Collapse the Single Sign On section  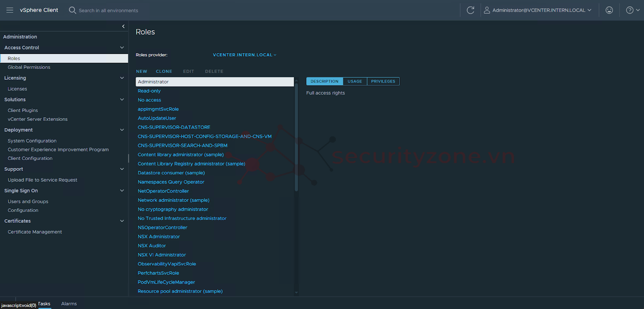pyautogui.click(x=122, y=191)
